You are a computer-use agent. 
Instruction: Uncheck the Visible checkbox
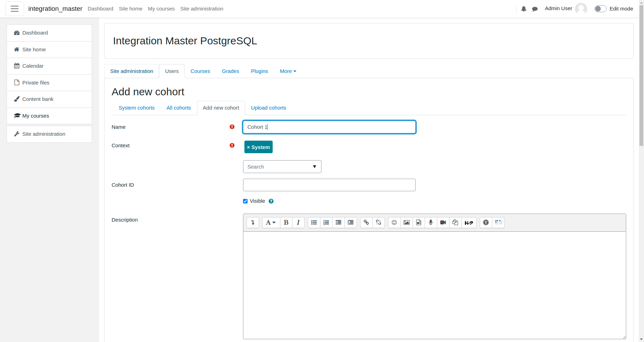tap(245, 201)
